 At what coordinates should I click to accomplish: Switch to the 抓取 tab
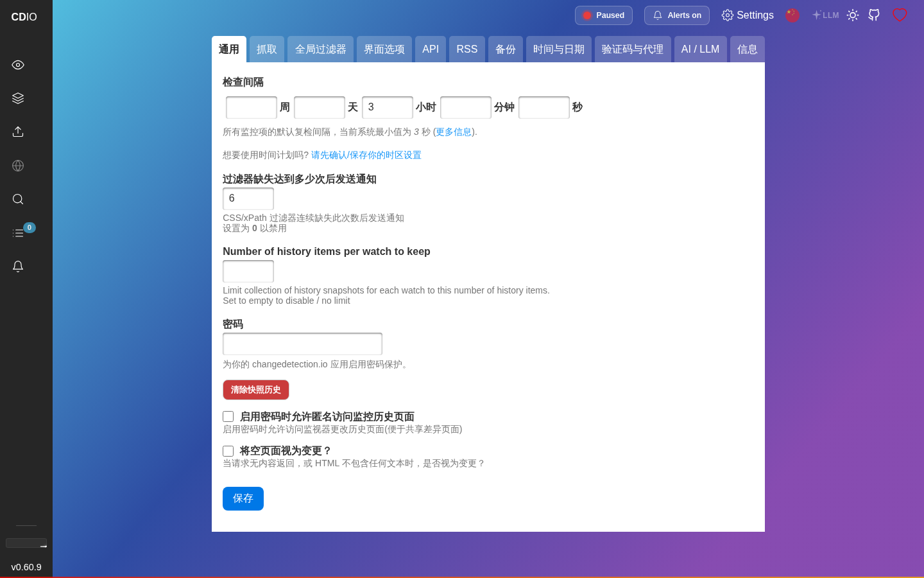click(x=267, y=49)
